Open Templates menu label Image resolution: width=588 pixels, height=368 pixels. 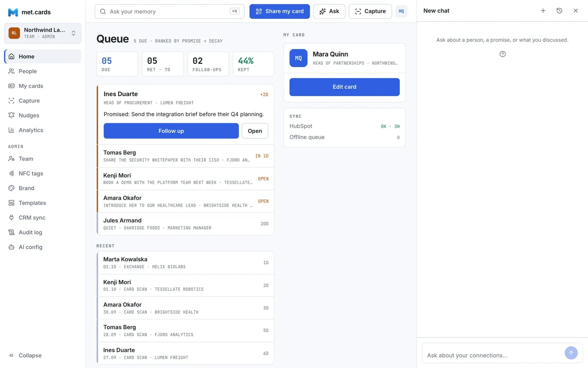pos(32,203)
